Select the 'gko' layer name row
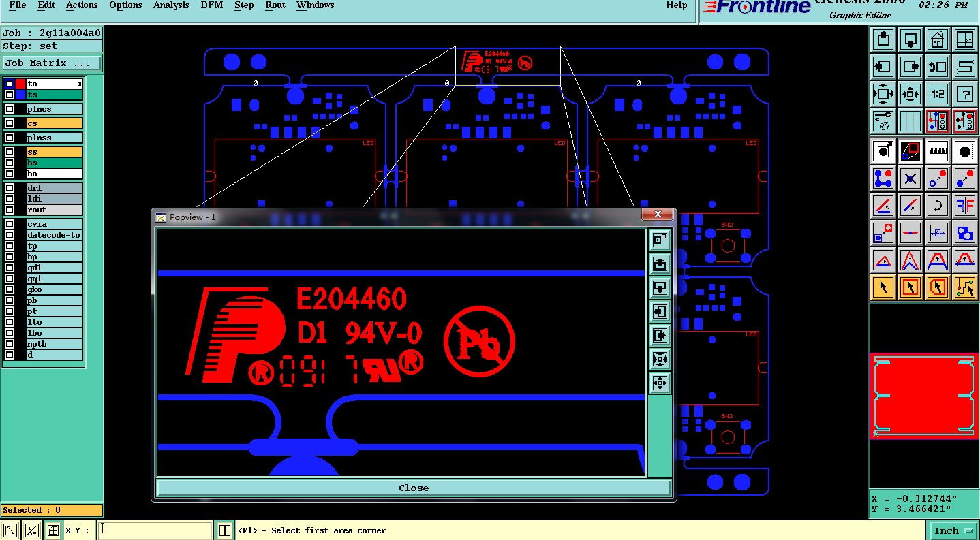The height and width of the screenshot is (540, 980). pyautogui.click(x=55, y=289)
